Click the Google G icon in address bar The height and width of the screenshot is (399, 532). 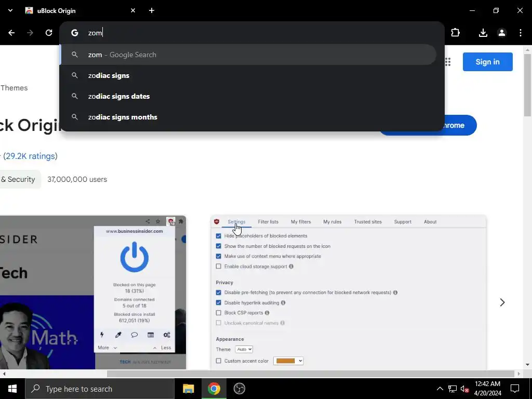tap(75, 33)
